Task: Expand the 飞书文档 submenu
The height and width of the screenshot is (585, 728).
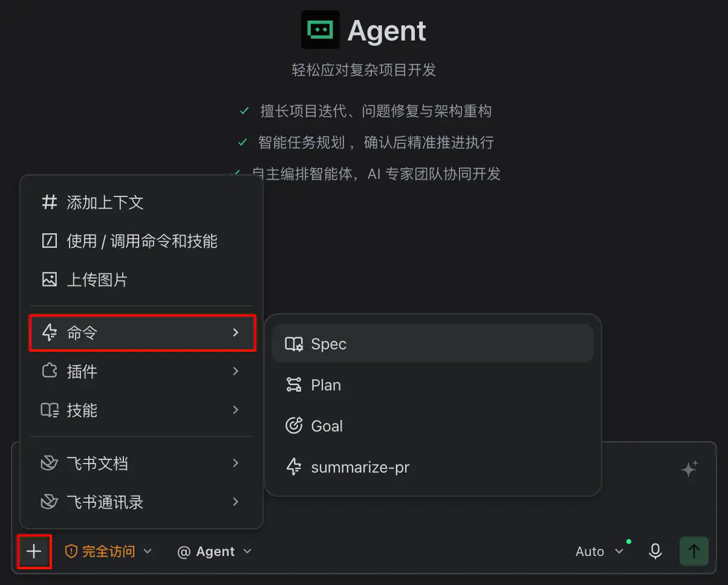Action: click(141, 464)
